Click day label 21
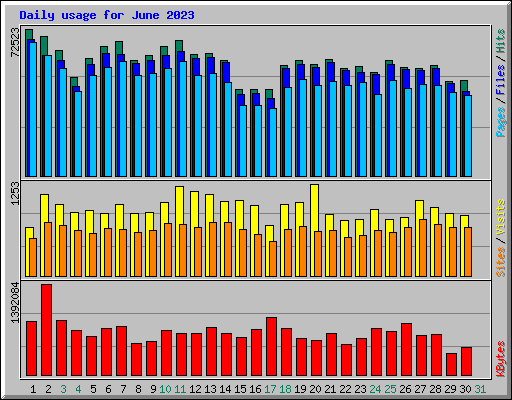 [x=330, y=389]
